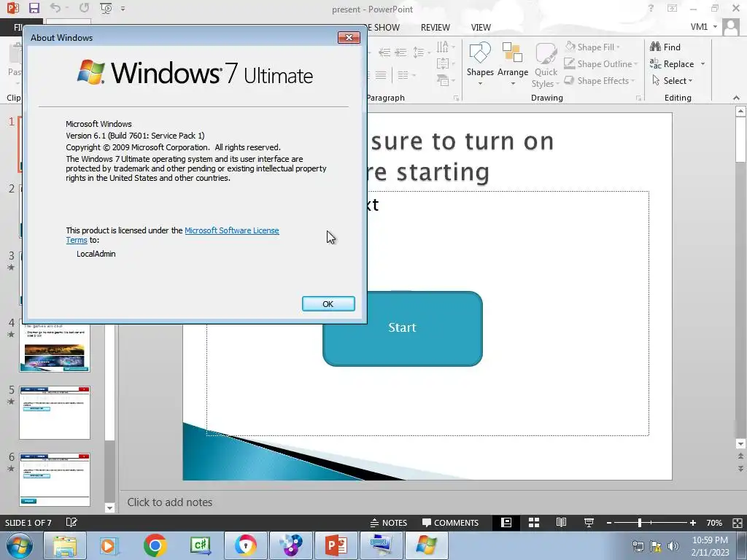The height and width of the screenshot is (560, 747).
Task: Expand the Shape Effects dropdown
Action: tap(632, 81)
